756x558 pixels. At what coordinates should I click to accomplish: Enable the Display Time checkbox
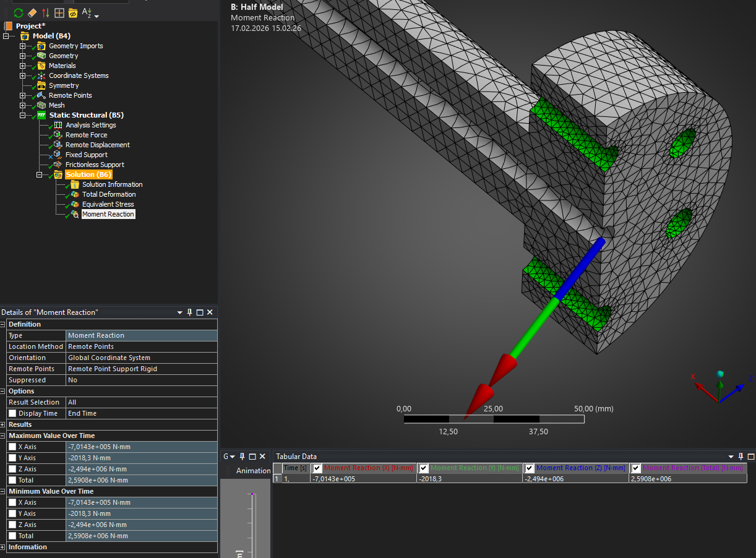pyautogui.click(x=12, y=413)
